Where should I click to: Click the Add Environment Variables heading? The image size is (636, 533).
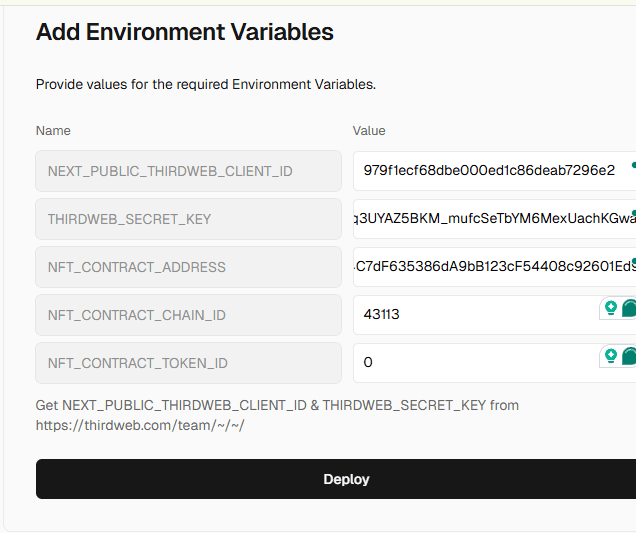pyautogui.click(x=185, y=32)
